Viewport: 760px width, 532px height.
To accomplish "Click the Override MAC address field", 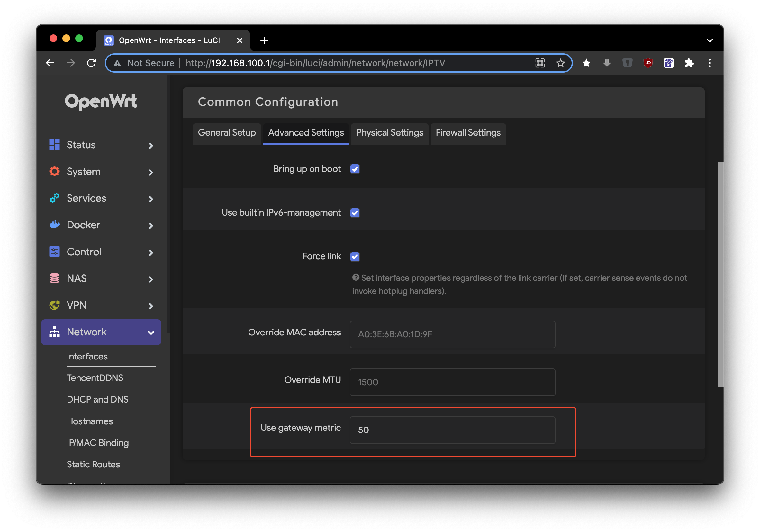I will (452, 334).
